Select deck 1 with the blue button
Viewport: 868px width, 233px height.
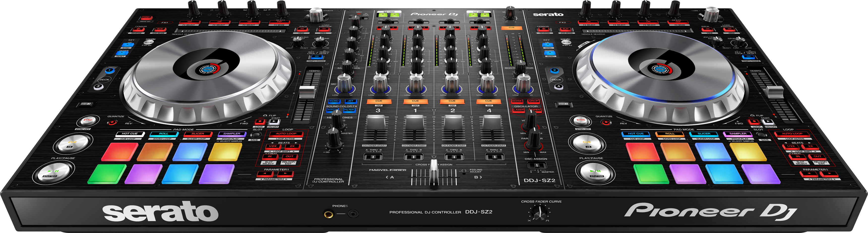pos(110,71)
